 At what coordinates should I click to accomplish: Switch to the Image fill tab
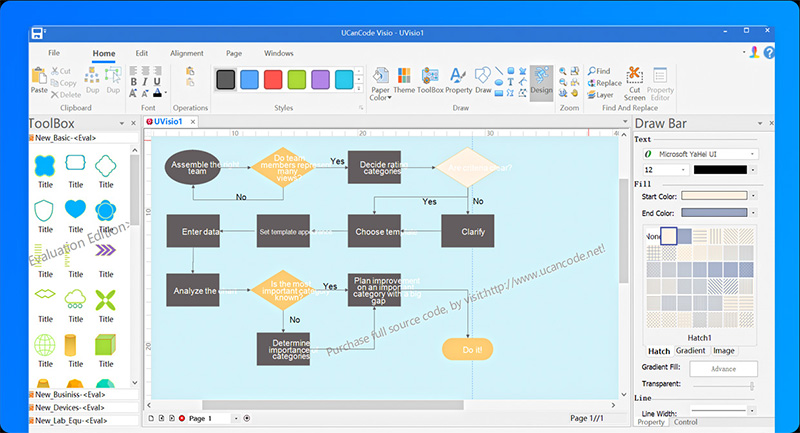[723, 350]
